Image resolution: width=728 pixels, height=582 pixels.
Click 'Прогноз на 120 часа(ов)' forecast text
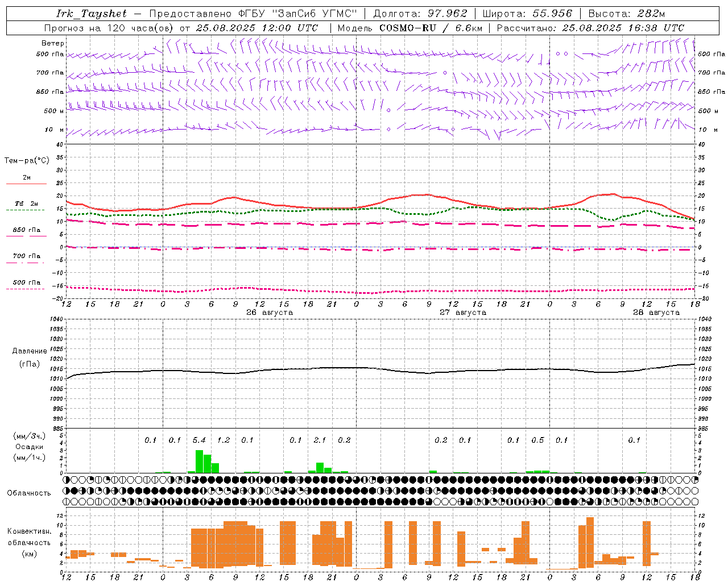click(x=109, y=28)
